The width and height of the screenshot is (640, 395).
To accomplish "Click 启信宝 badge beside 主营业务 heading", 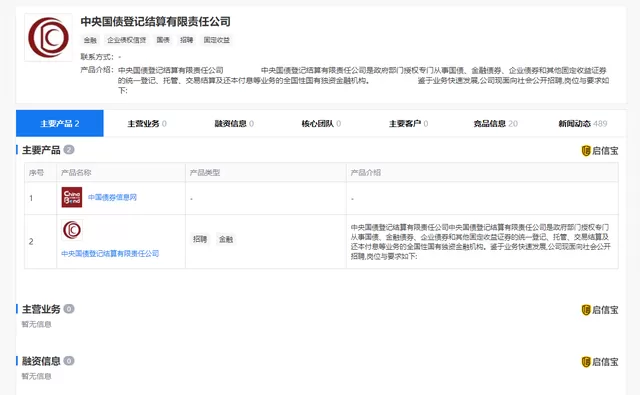I will pyautogui.click(x=600, y=310).
